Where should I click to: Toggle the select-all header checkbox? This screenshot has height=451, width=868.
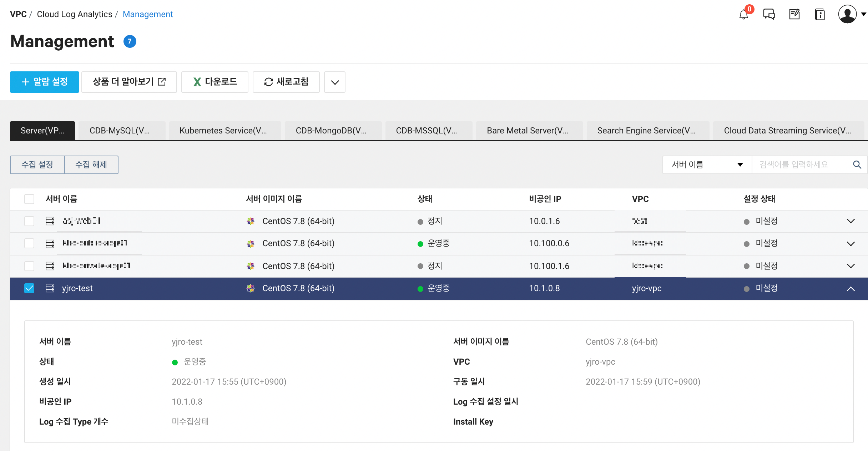click(x=29, y=199)
